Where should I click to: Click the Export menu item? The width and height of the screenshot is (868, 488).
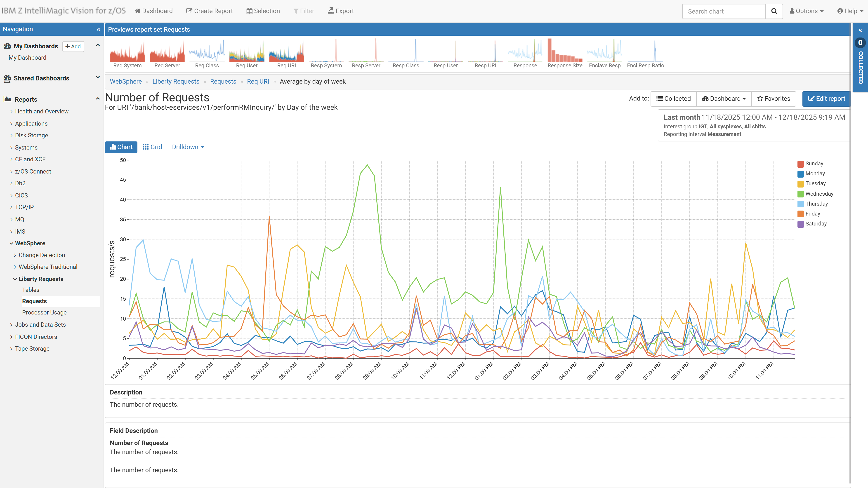(341, 11)
